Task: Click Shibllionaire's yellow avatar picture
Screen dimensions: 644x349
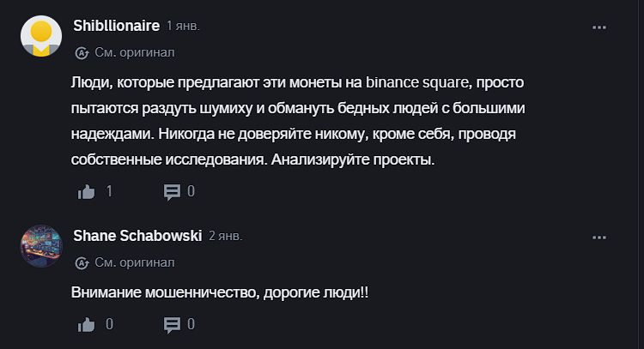Action: tap(40, 36)
